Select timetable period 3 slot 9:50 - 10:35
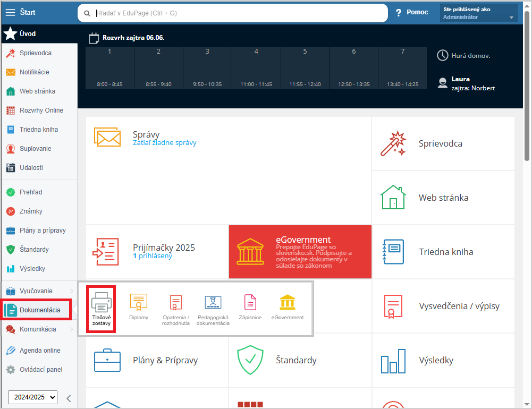Screen dimensions: 532x409 tap(207, 68)
